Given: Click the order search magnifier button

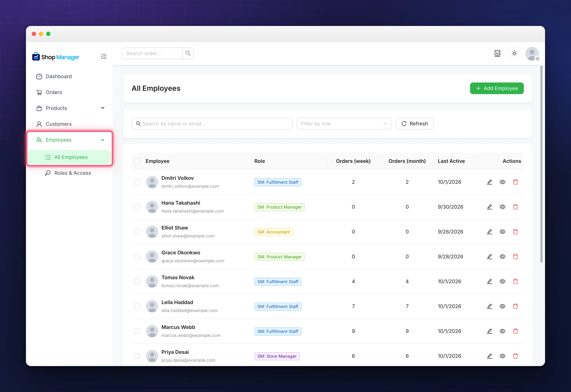Looking at the screenshot, I should tap(188, 53).
